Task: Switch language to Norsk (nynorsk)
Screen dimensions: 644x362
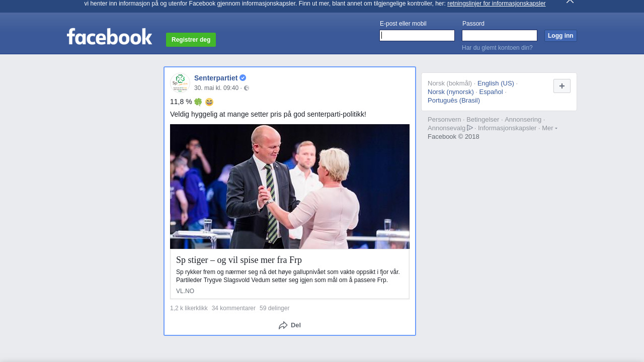Action: (x=451, y=92)
